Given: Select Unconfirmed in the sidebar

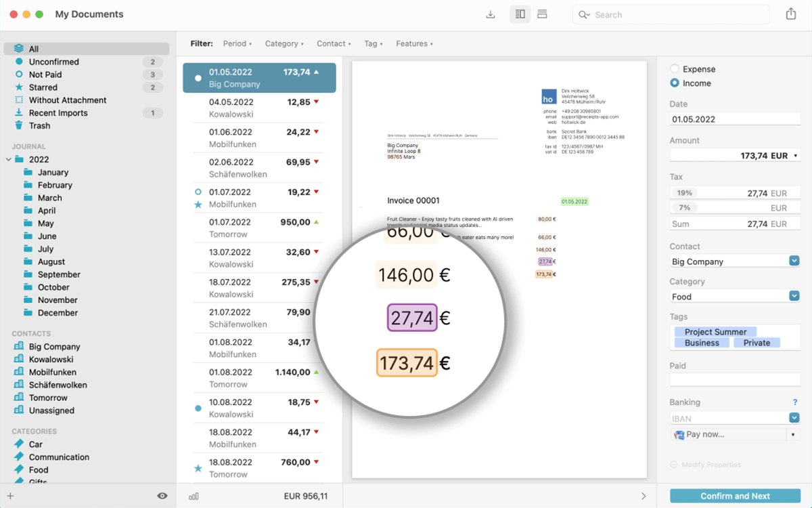Looking at the screenshot, I should pyautogui.click(x=54, y=62).
